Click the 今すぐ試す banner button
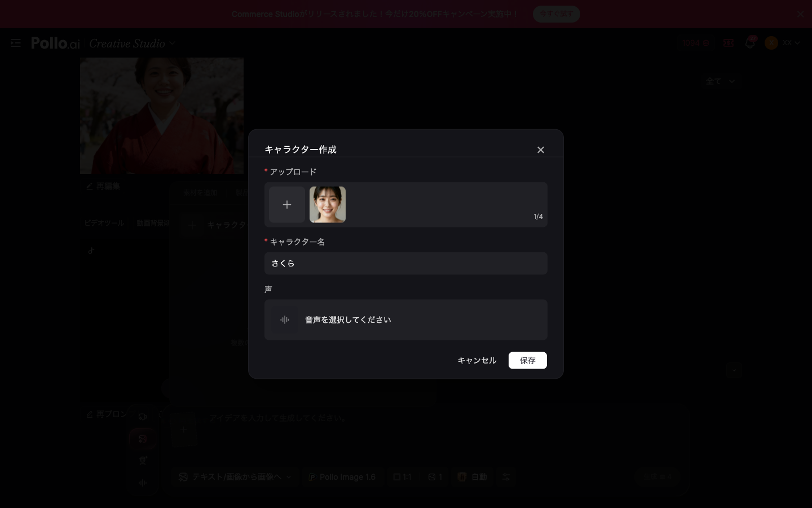 [556, 14]
